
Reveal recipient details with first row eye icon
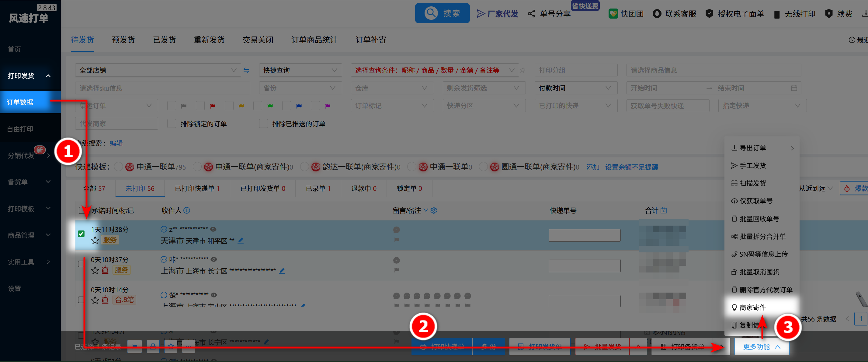(213, 230)
